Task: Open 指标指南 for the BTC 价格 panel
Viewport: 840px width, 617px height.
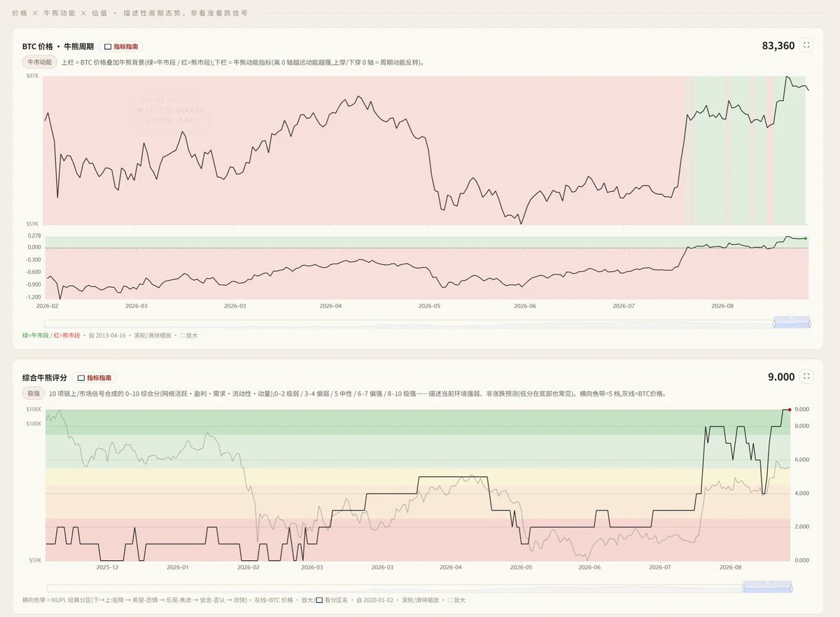Action: click(x=121, y=46)
